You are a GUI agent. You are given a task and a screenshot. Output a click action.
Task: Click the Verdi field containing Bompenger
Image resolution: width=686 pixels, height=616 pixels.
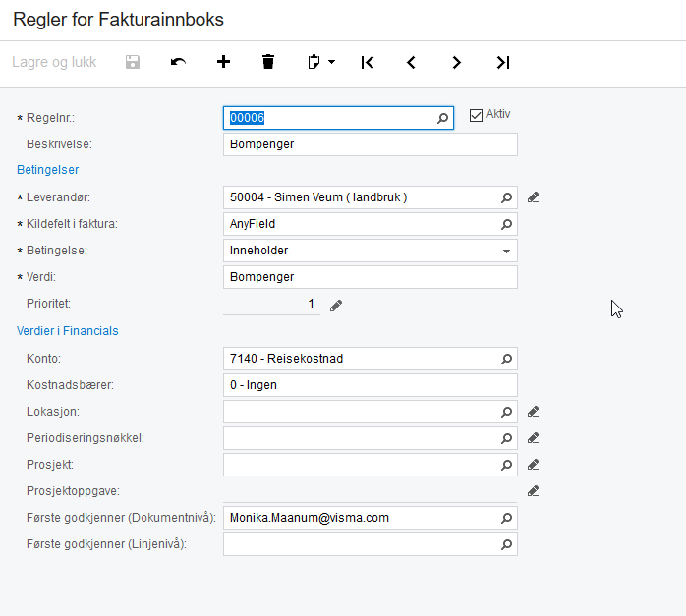371,277
